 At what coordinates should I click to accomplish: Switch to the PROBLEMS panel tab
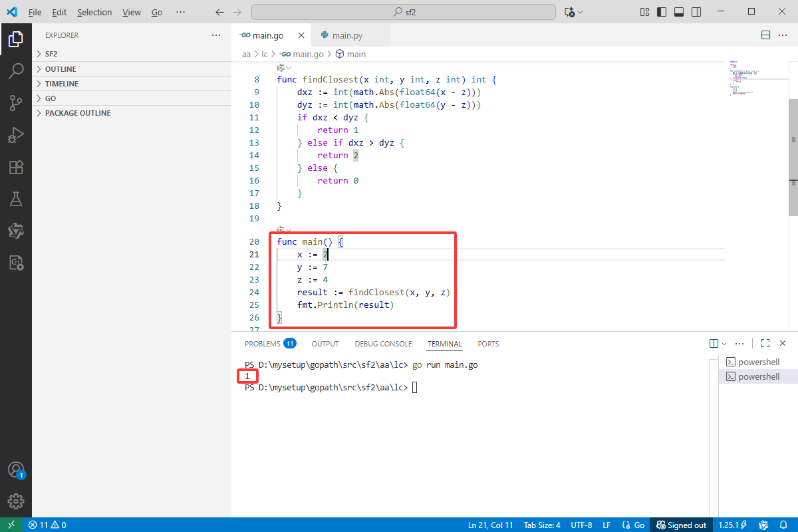point(270,344)
